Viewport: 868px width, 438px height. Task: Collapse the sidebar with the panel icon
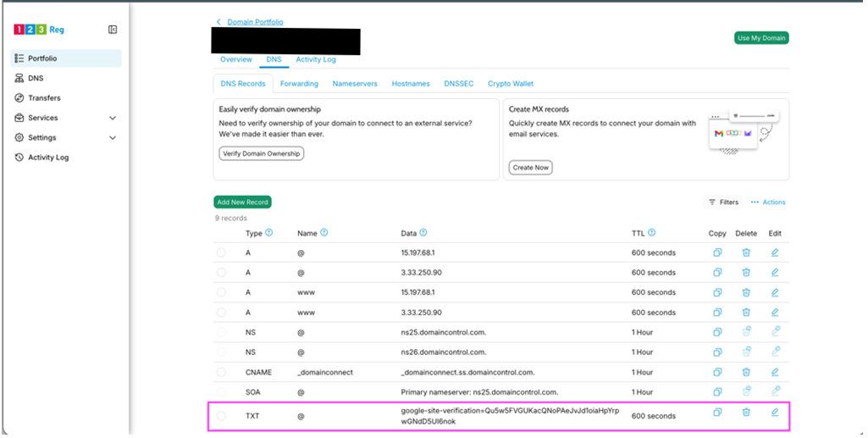point(113,30)
